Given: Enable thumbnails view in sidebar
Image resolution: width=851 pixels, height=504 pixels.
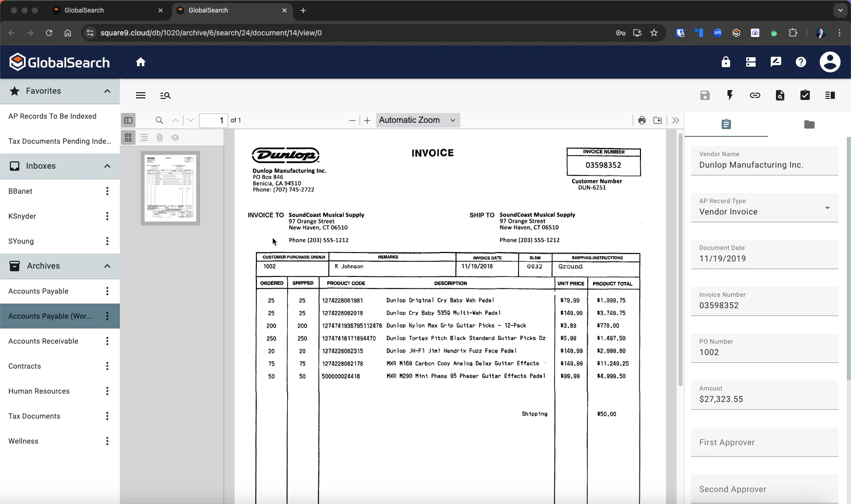Looking at the screenshot, I should 128,137.
